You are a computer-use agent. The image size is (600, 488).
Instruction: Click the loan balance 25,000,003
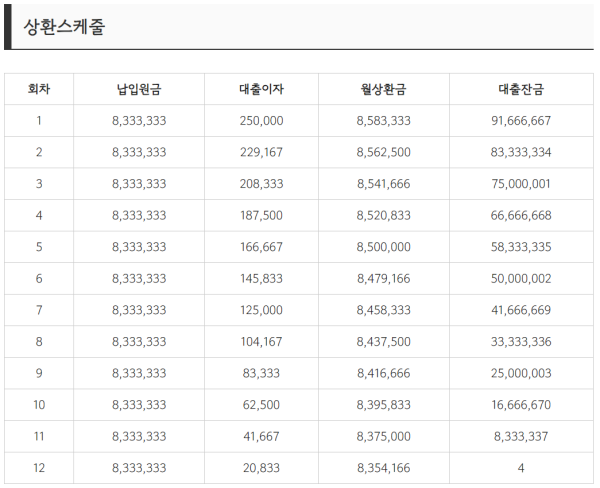pos(521,373)
